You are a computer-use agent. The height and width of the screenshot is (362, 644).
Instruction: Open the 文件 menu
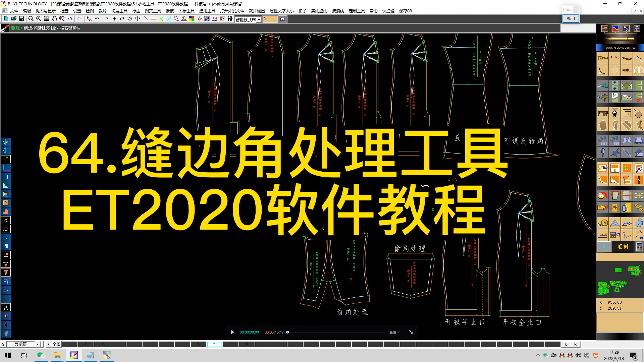coord(14,11)
